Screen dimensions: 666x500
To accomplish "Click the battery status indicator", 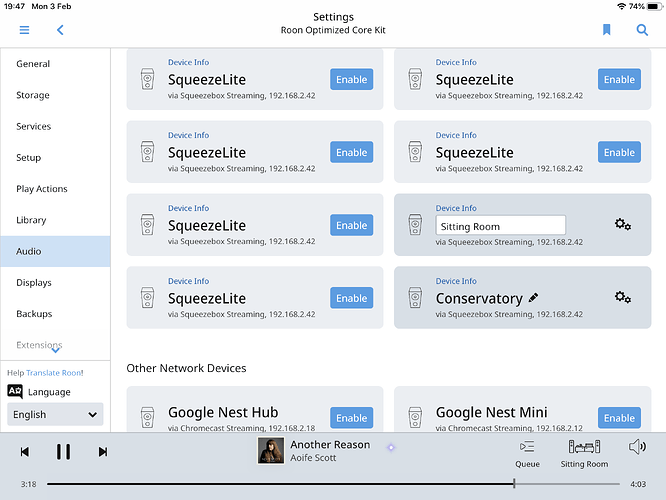I will tap(655, 6).
